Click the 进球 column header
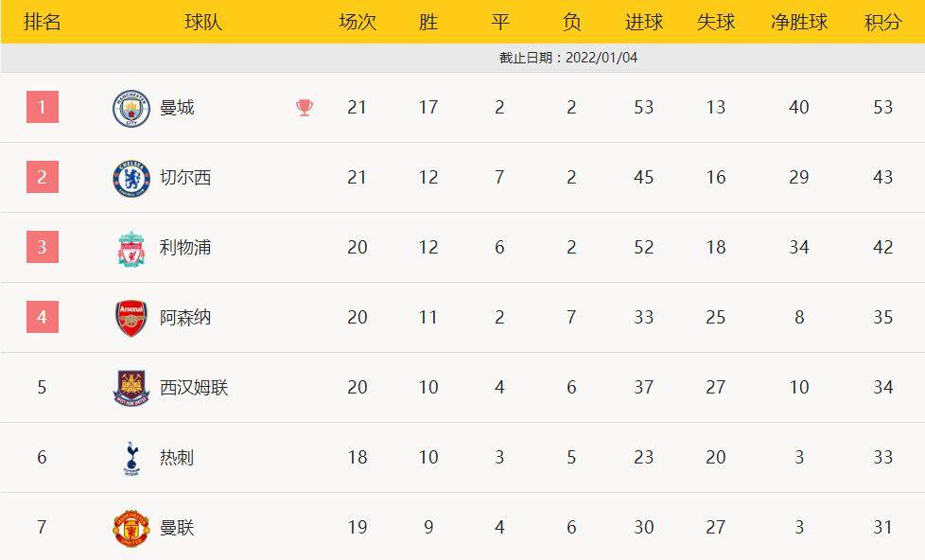 644,22
